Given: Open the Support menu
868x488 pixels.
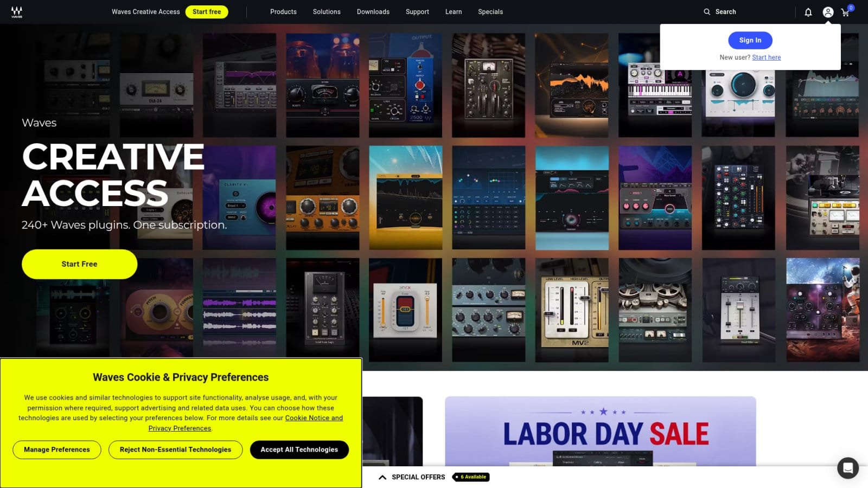Looking at the screenshot, I should [417, 12].
